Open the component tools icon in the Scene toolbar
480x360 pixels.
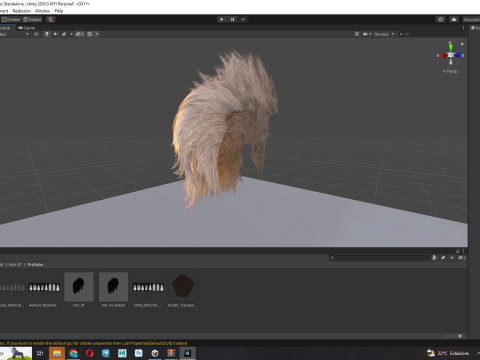pyautogui.click(x=357, y=34)
